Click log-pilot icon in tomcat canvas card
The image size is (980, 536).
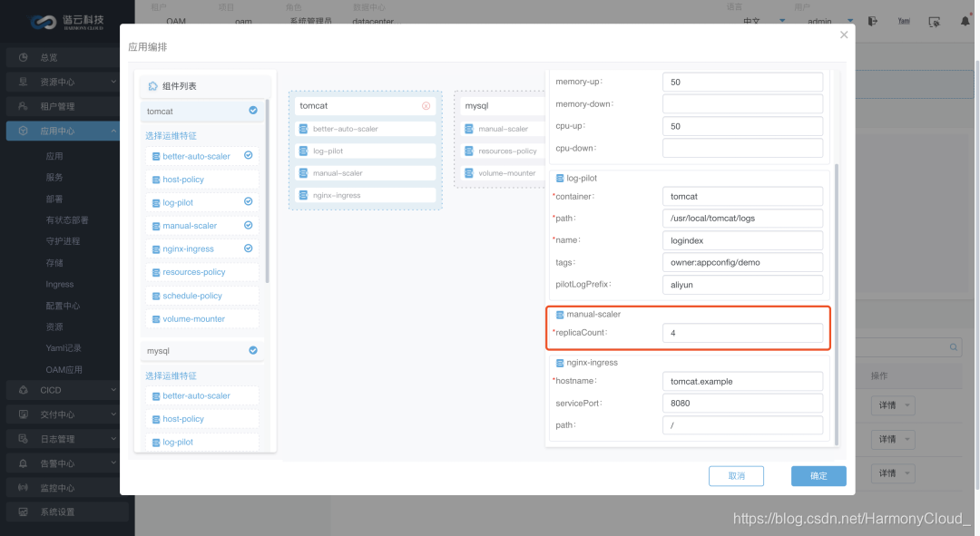(x=303, y=151)
